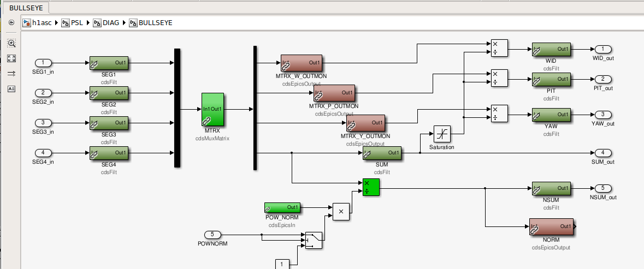Select the SEG4 cdsFilt block
The width and height of the screenshot is (644, 269).
109,153
